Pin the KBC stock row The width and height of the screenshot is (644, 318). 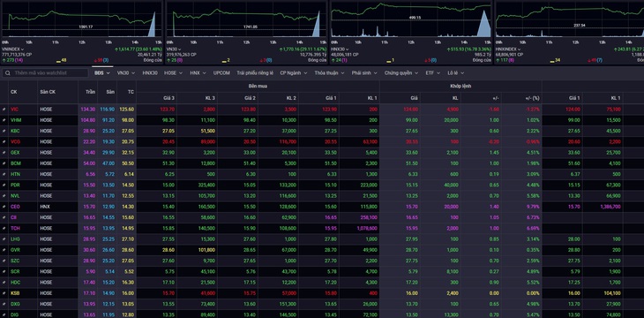coord(4,131)
